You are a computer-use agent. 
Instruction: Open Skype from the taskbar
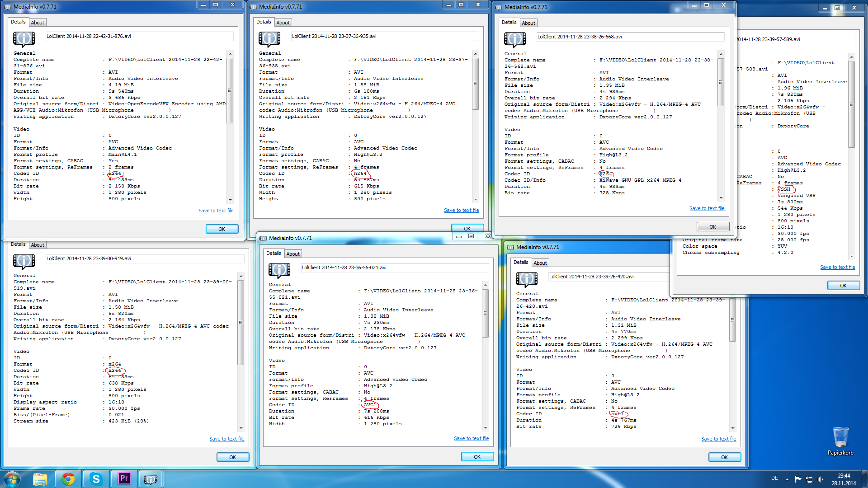[x=96, y=479]
